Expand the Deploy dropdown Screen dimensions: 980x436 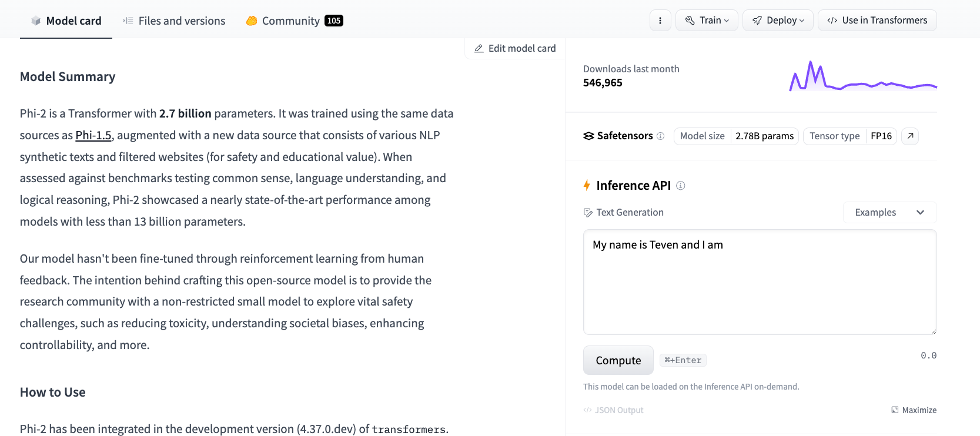click(778, 21)
